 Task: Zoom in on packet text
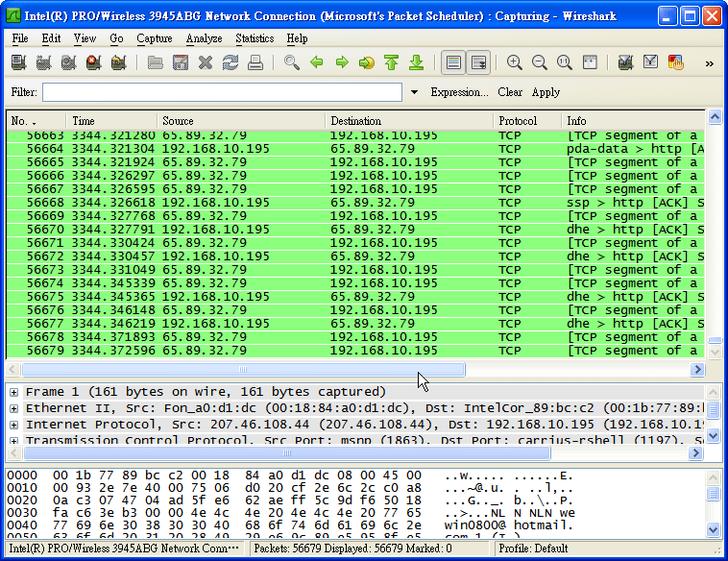pos(515,62)
